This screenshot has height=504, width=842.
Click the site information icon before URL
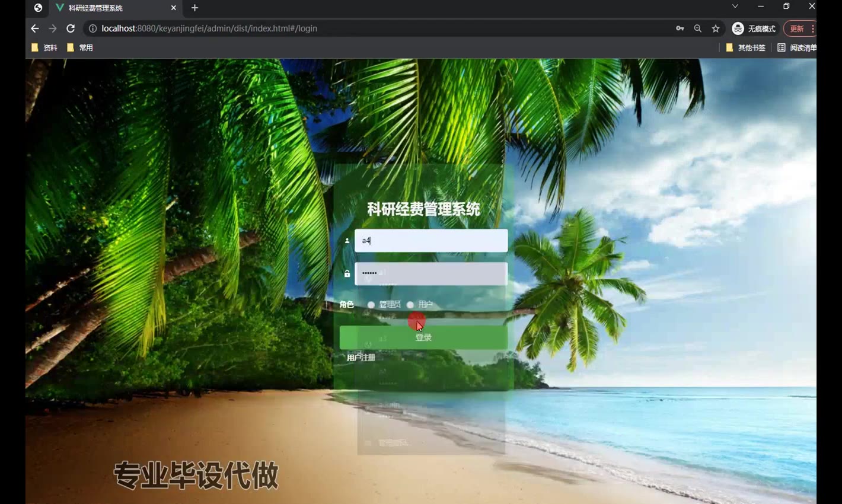[x=93, y=28]
